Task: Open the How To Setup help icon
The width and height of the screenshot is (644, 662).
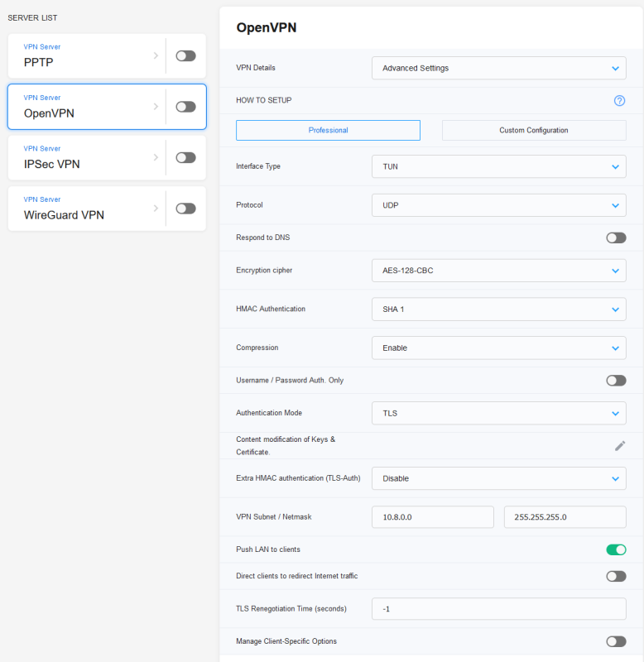Action: coord(619,100)
